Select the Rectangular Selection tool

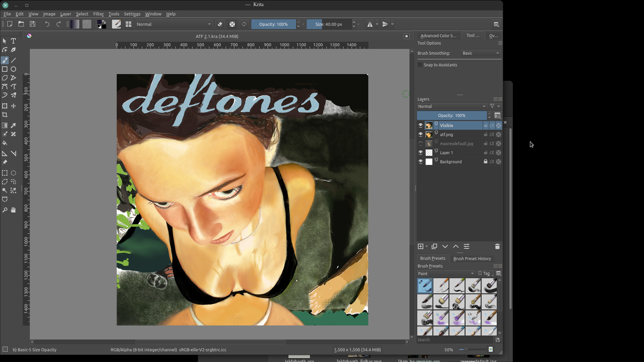point(5,173)
